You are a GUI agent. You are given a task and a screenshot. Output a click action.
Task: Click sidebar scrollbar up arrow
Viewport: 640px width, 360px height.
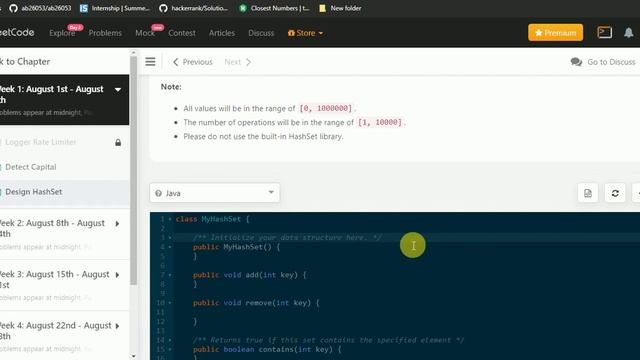[133, 53]
